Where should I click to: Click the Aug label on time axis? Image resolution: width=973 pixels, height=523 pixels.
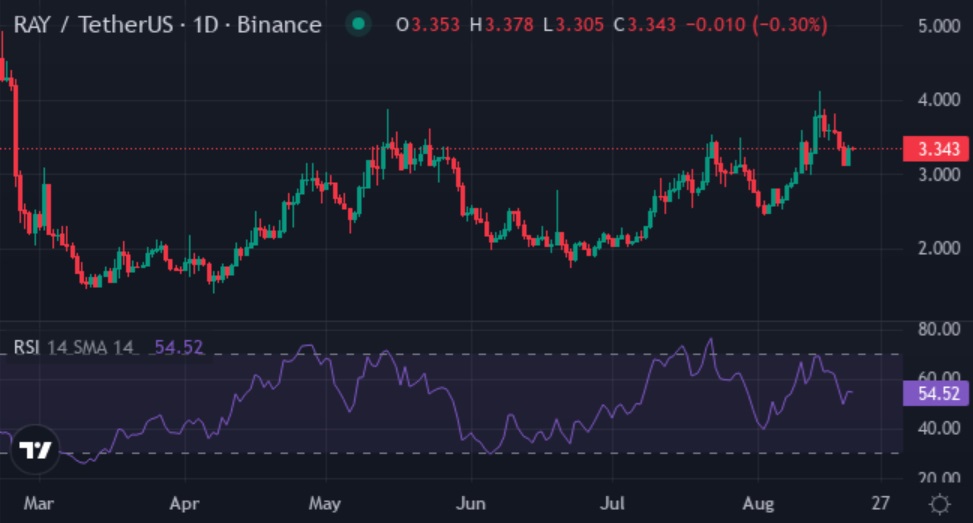[759, 503]
